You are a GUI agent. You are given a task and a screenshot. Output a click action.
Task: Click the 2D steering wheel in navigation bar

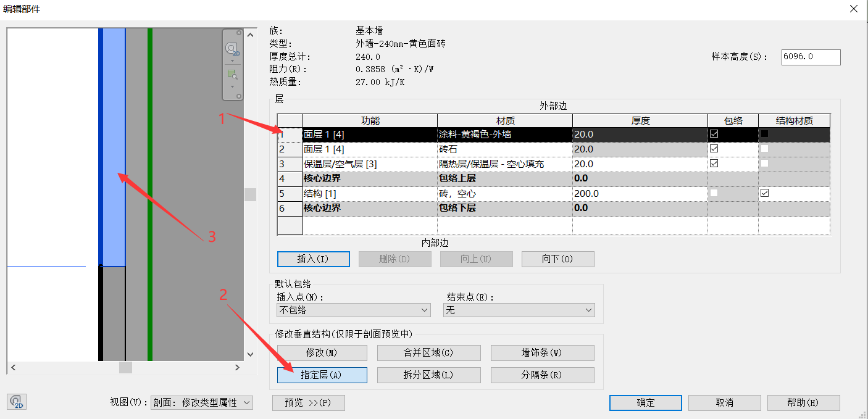232,48
